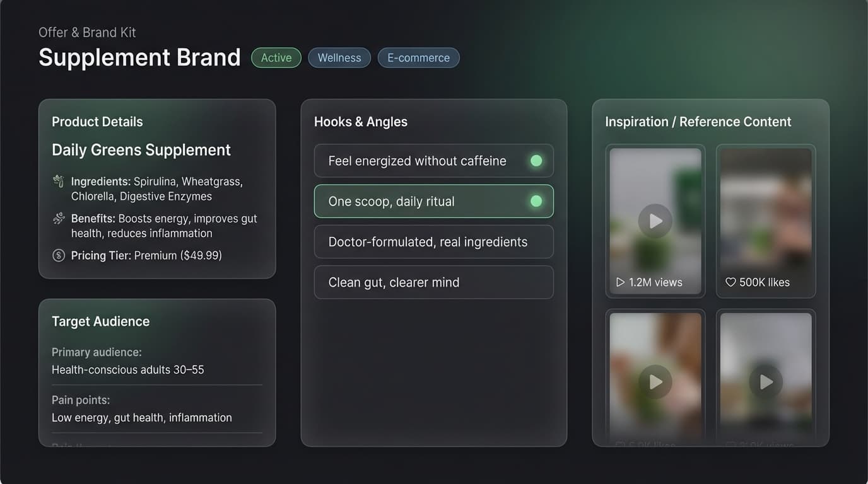868x484 pixels.
Task: Click the Supplement Brand heading
Action: click(x=139, y=57)
